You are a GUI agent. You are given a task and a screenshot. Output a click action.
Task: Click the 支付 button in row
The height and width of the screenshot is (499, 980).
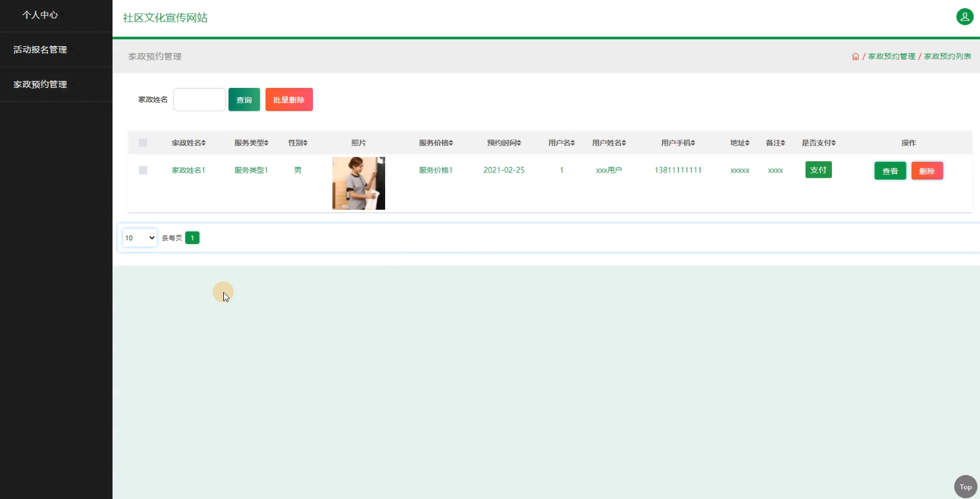pos(818,169)
